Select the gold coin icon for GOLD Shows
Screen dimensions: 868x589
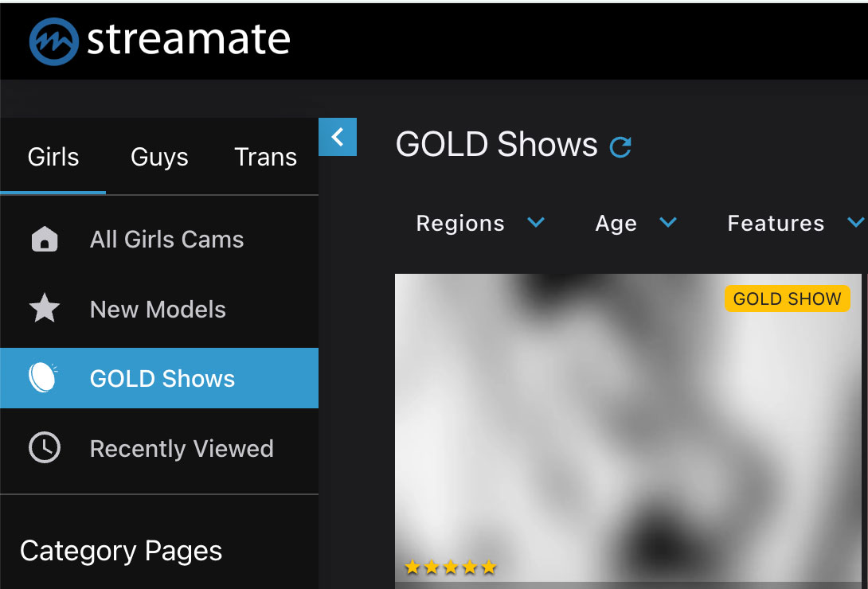point(44,378)
